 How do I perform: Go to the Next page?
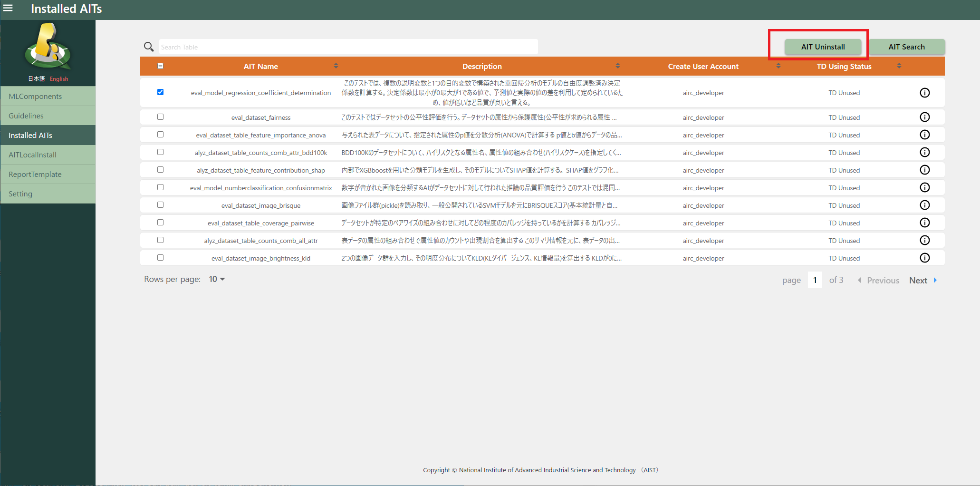pyautogui.click(x=922, y=280)
